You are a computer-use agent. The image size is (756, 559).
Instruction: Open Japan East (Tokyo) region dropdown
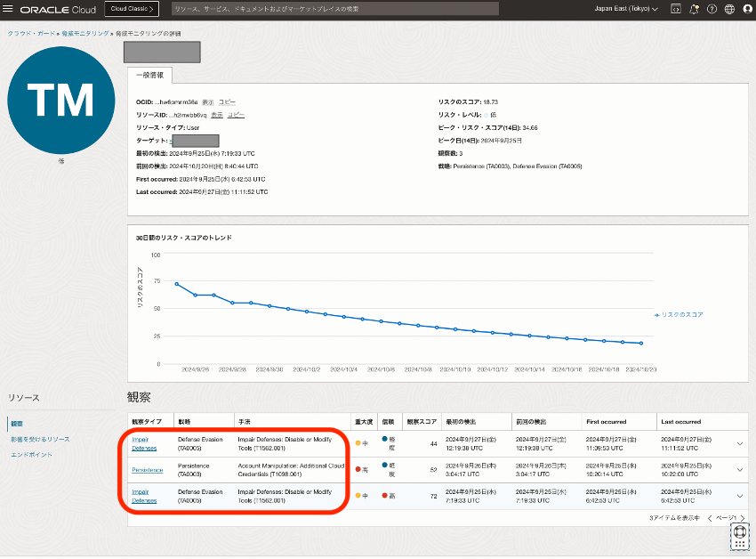point(625,9)
